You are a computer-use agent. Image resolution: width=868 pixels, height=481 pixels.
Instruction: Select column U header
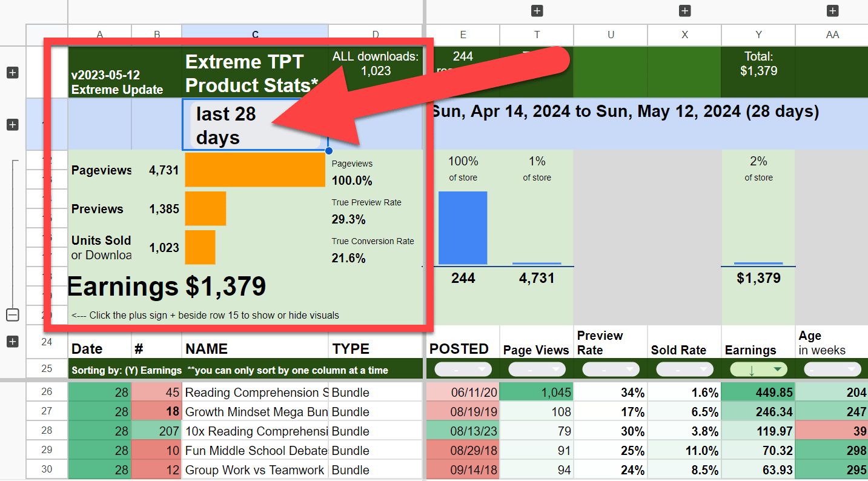[611, 35]
